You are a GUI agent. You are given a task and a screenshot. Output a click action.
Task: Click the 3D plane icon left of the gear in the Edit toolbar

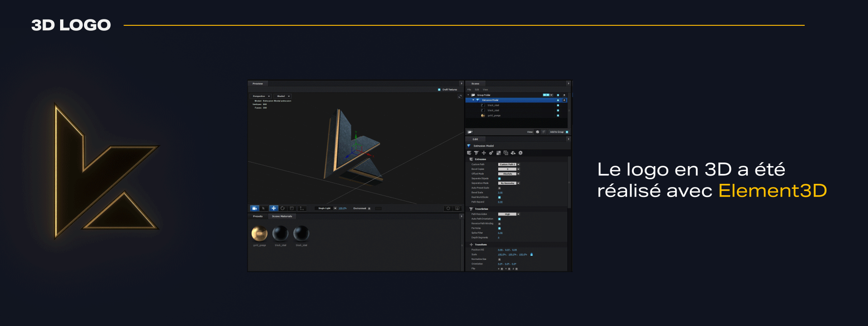[x=513, y=153]
